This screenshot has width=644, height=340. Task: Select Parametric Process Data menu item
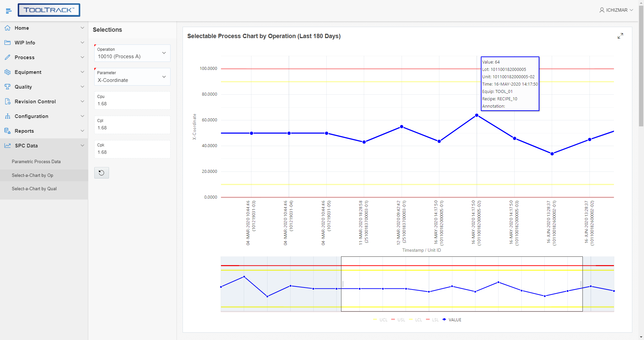click(36, 161)
